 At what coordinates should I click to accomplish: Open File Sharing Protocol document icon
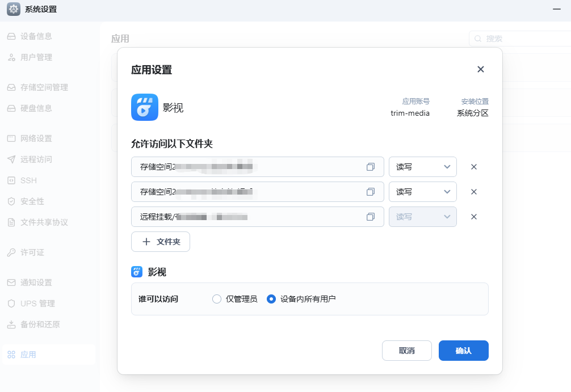coord(11,222)
